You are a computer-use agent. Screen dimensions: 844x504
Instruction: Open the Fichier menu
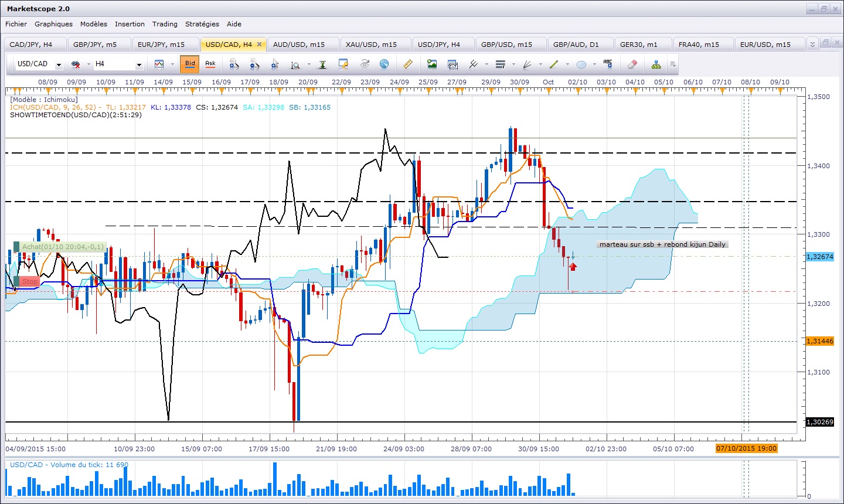tap(16, 24)
